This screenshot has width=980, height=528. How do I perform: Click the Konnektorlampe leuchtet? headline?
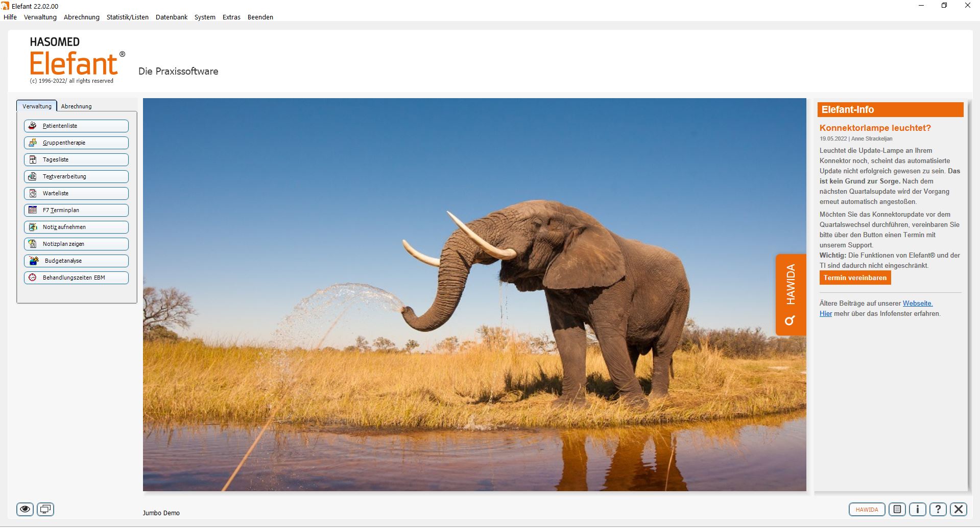coord(875,128)
